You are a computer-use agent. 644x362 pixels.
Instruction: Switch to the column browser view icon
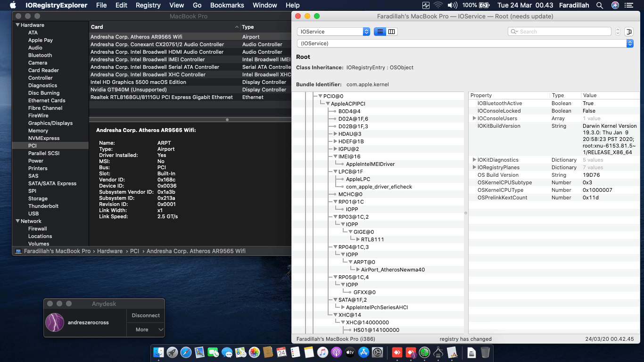392,32
